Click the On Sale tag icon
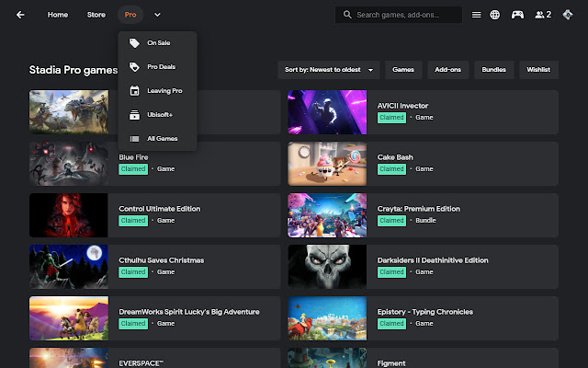 135,43
